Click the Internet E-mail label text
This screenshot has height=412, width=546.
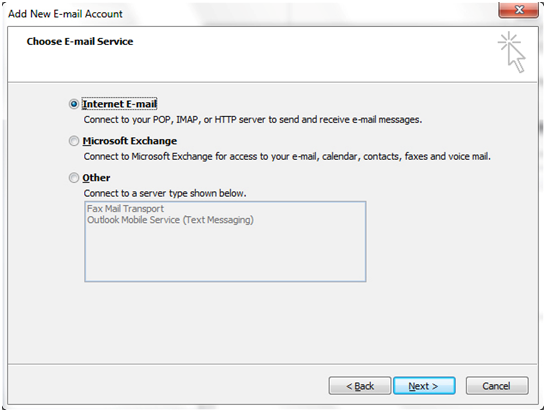pyautogui.click(x=119, y=104)
